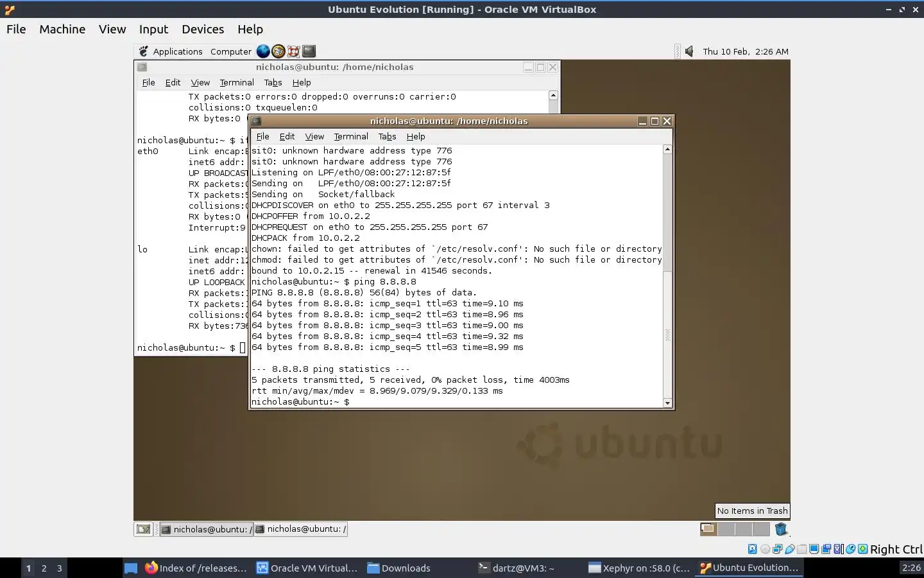Click the window menu icon of the front terminal
Viewport: 924px width, 578px height.
tap(256, 121)
